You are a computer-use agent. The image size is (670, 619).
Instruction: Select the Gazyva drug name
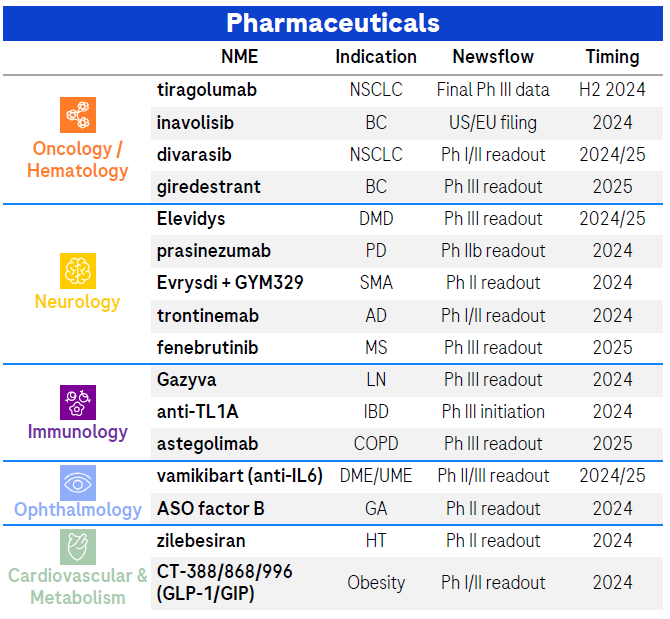[186, 380]
